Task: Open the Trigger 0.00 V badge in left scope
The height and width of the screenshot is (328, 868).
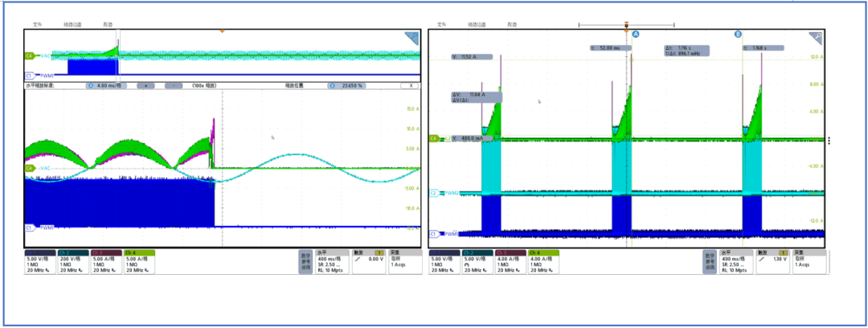Action: pyautogui.click(x=369, y=261)
